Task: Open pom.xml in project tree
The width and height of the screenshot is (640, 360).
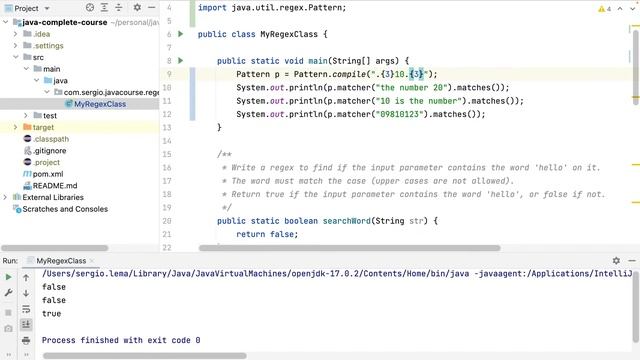Action: pyautogui.click(x=48, y=174)
